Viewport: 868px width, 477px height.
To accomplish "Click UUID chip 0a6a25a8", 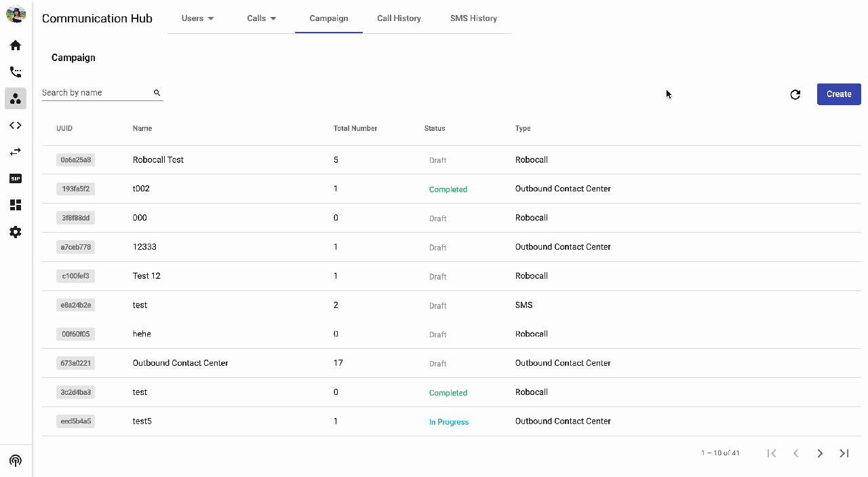I will coord(75,160).
